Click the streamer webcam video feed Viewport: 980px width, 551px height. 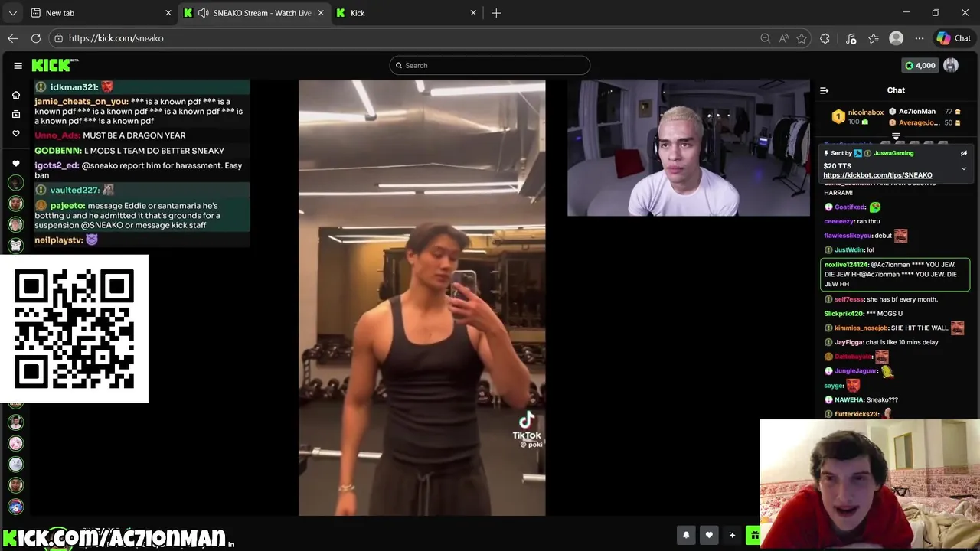(x=688, y=148)
